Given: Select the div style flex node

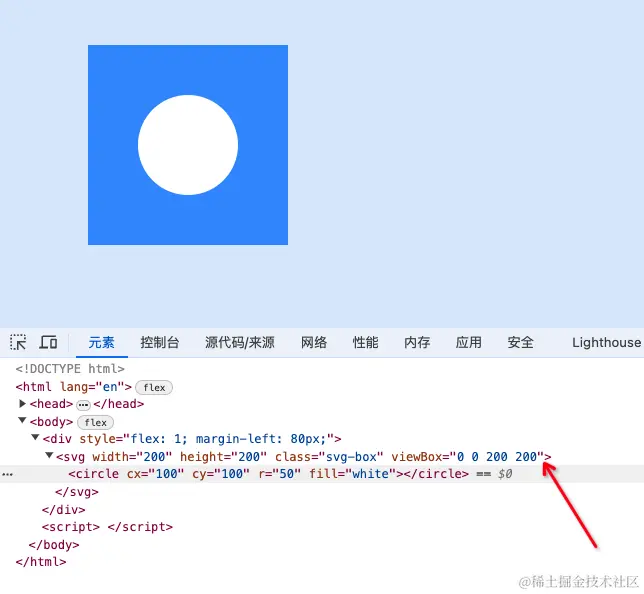Looking at the screenshot, I should (192, 439).
